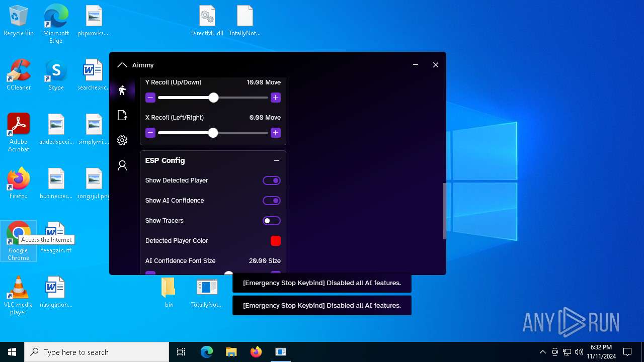Select the TotallyNot application icon near bin
The width and height of the screenshot is (644, 362).
pyautogui.click(x=207, y=293)
